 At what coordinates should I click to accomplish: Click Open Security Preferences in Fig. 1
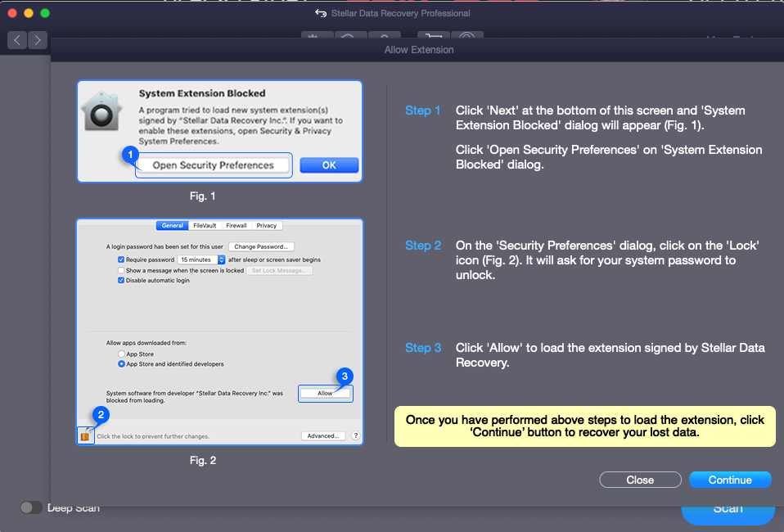213,165
